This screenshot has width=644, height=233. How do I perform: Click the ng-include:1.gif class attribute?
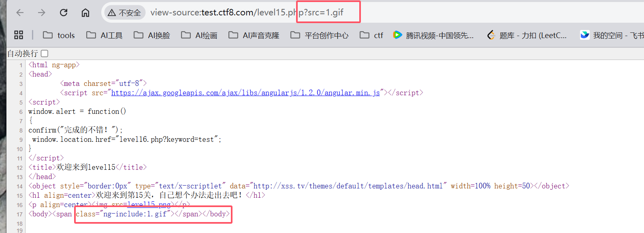pos(123,214)
